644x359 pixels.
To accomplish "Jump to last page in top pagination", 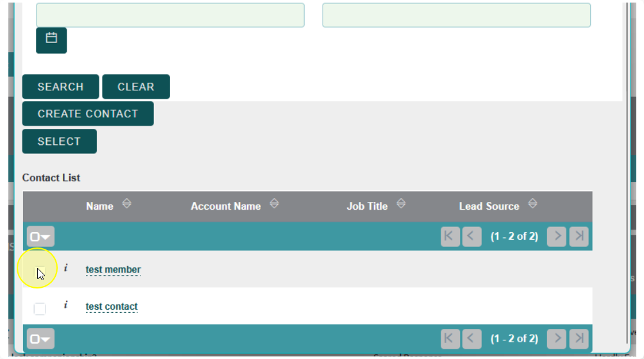I will point(579,236).
